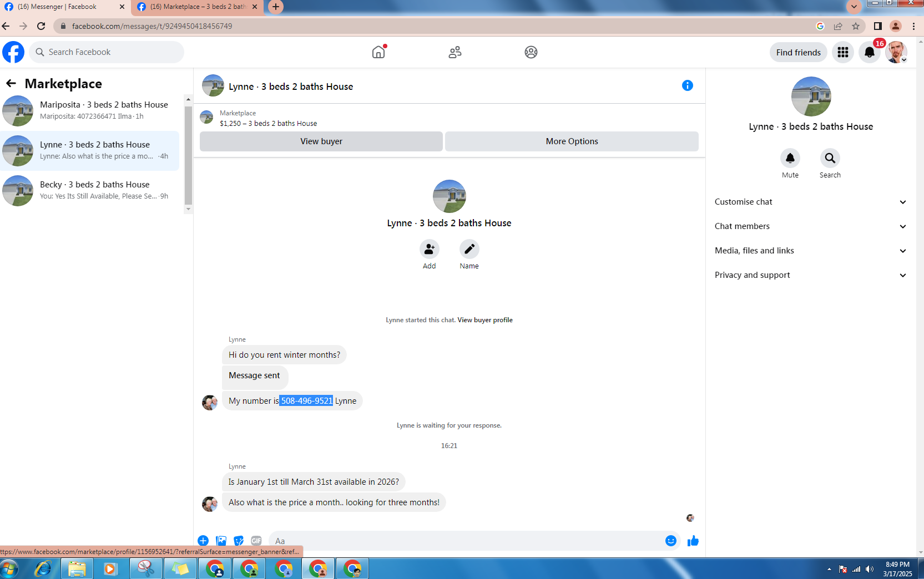Go to the Home feed icon
The width and height of the screenshot is (924, 579).
[378, 52]
